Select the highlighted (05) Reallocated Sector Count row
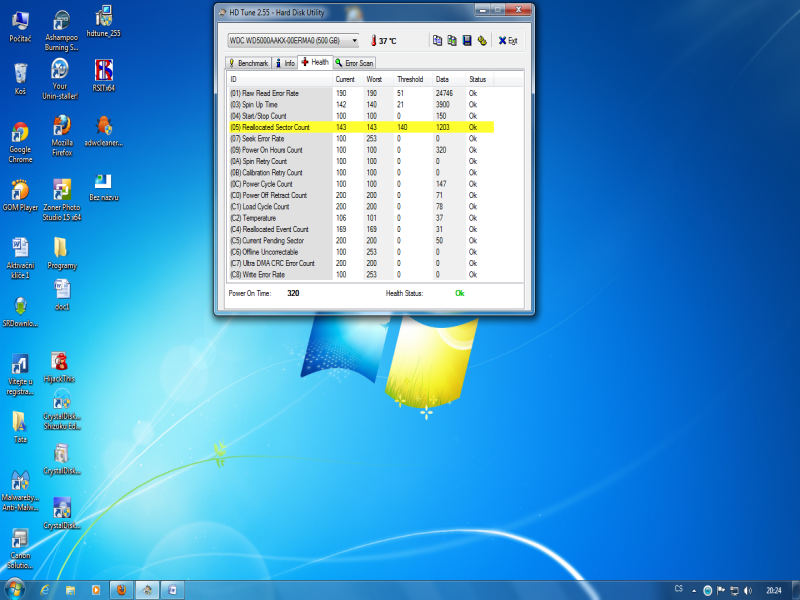Viewport: 800px width, 600px height. (x=361, y=127)
